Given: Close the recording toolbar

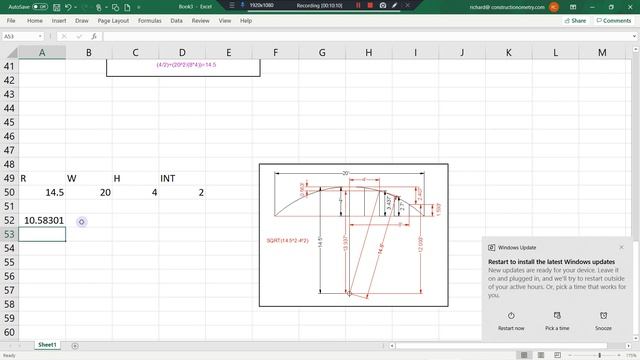Looking at the screenshot, I should (407, 5).
